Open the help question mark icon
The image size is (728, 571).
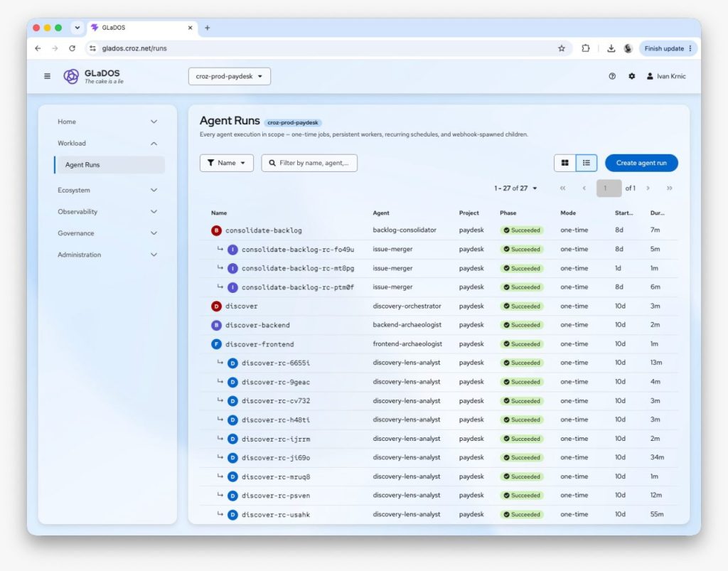612,76
